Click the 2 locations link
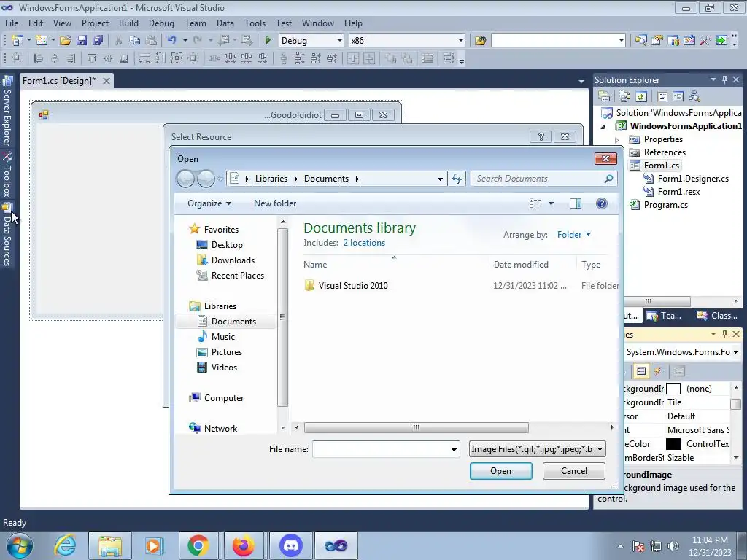The image size is (747, 560). (364, 243)
